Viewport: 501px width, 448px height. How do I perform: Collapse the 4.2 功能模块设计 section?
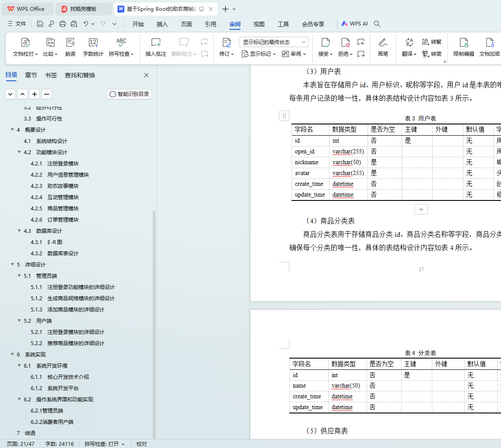[19, 152]
